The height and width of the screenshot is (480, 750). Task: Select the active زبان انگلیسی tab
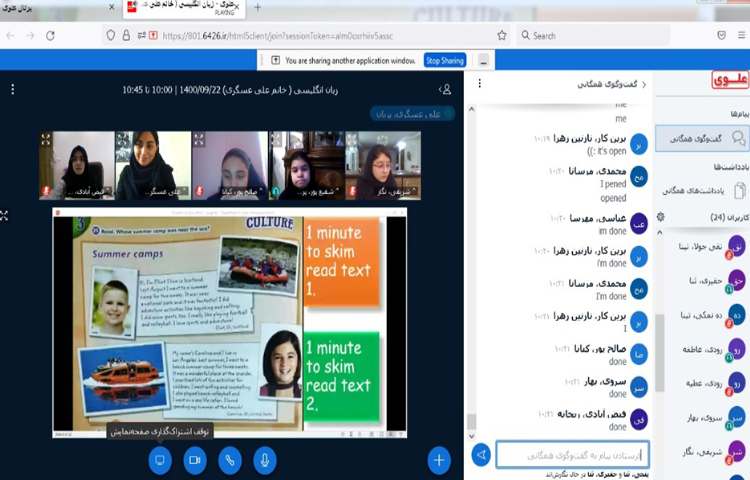pos(184,8)
